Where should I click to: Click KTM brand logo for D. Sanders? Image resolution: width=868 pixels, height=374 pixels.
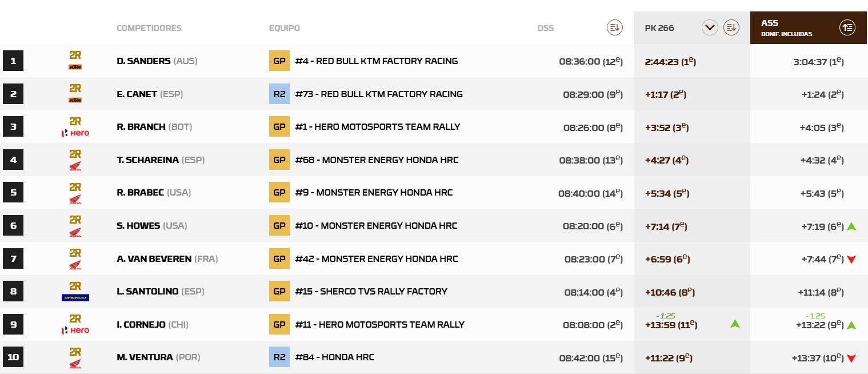tap(75, 67)
